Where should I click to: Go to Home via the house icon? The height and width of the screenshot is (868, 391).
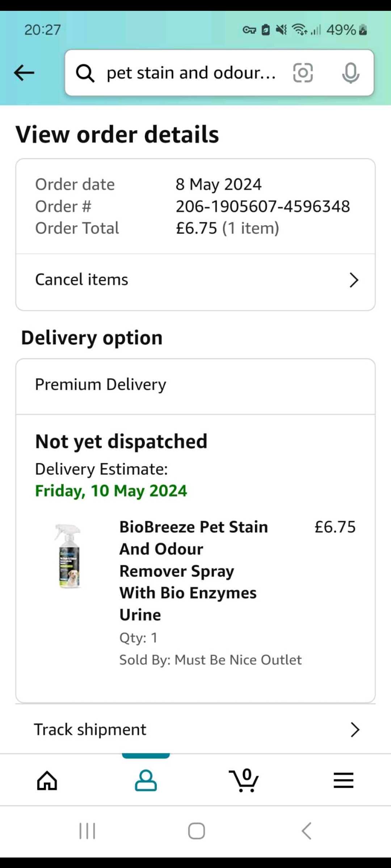pos(47,780)
